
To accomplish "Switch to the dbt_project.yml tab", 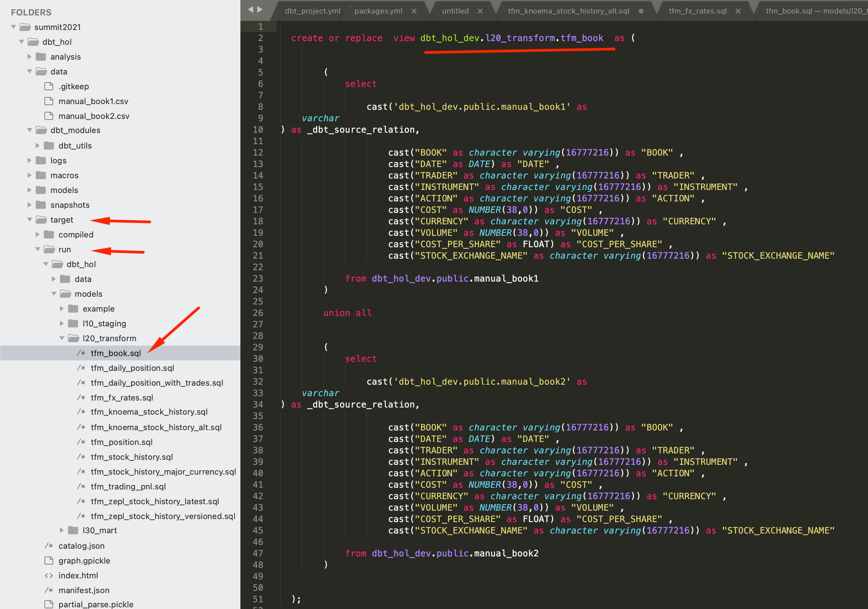I will pyautogui.click(x=312, y=11).
